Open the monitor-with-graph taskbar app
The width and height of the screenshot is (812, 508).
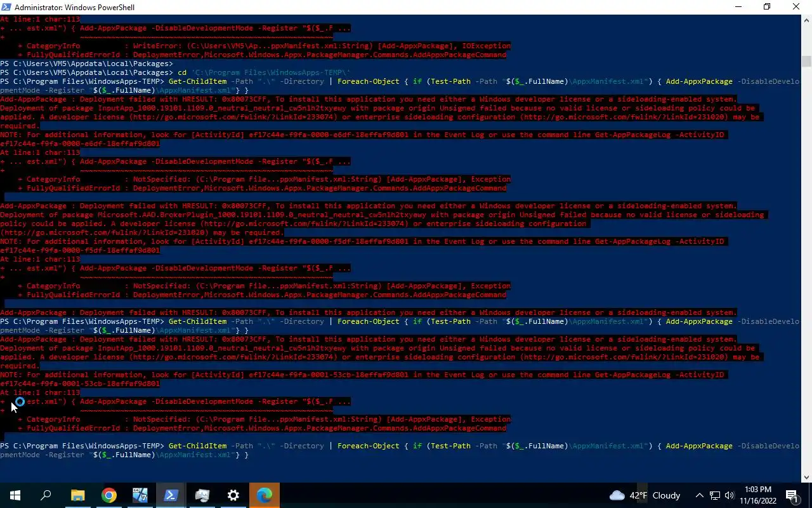[202, 495]
